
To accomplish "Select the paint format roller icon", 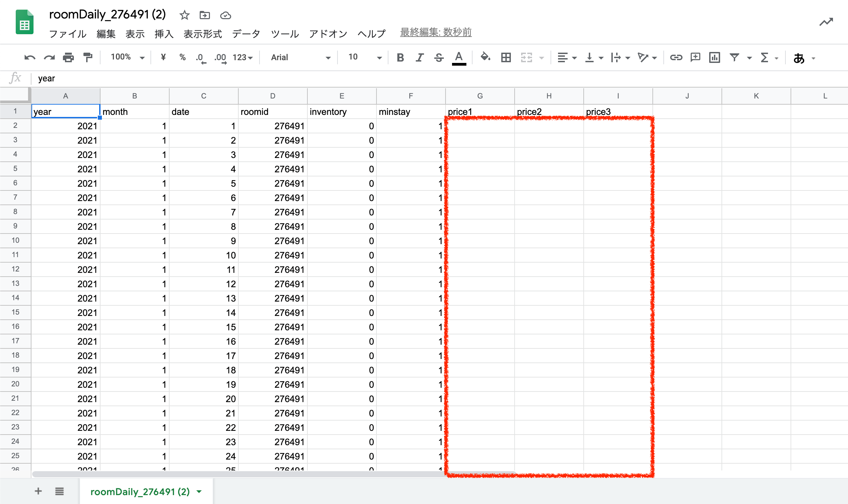I will click(x=88, y=57).
